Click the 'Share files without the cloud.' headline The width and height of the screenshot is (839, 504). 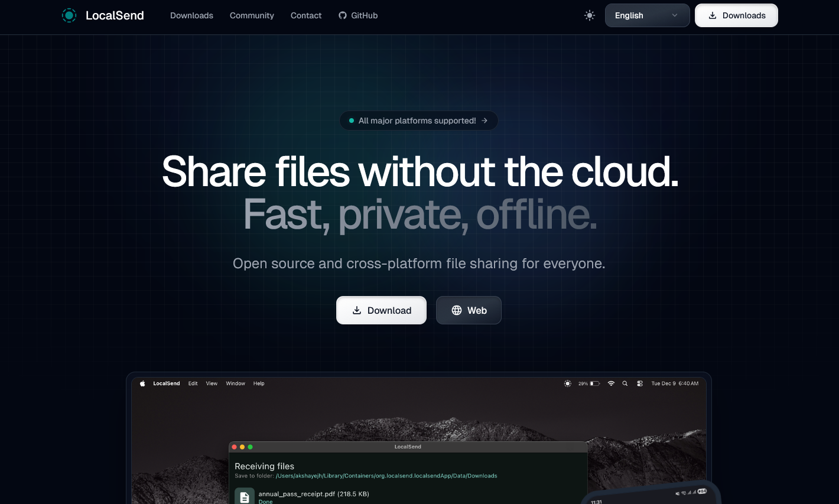(420, 172)
